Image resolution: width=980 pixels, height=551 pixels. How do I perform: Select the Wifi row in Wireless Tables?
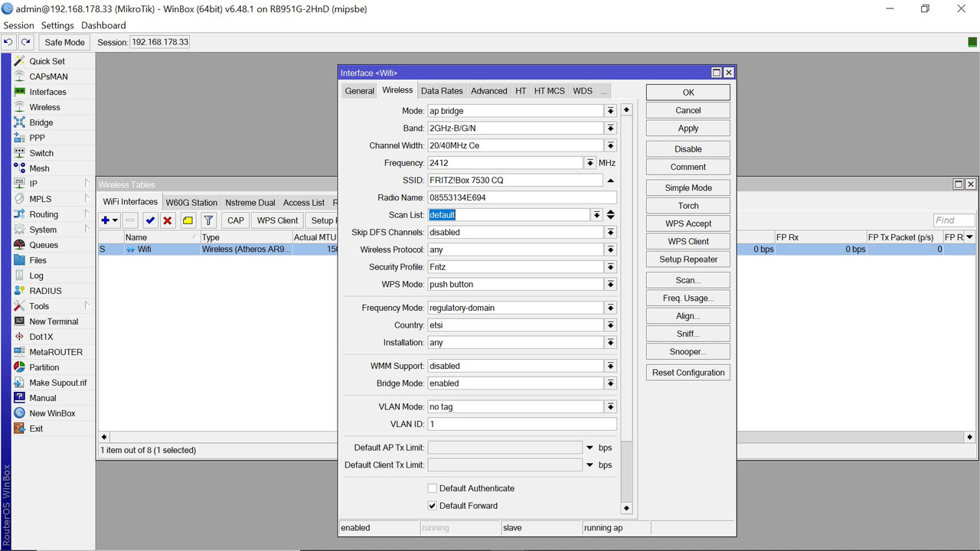click(x=218, y=249)
